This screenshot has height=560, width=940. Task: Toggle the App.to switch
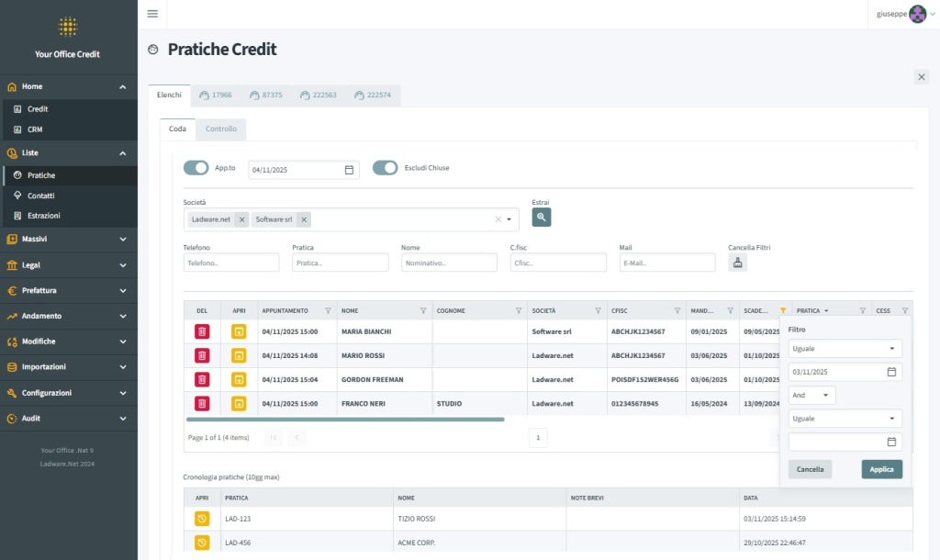click(196, 168)
